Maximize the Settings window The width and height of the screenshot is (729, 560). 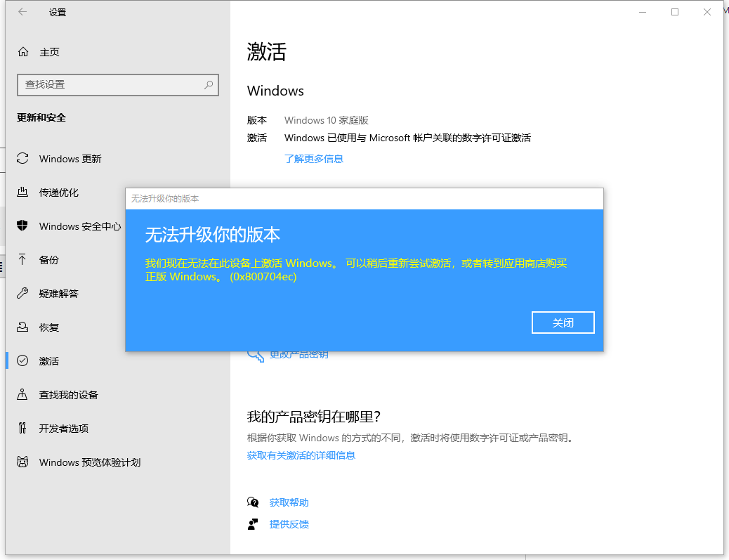(x=675, y=12)
